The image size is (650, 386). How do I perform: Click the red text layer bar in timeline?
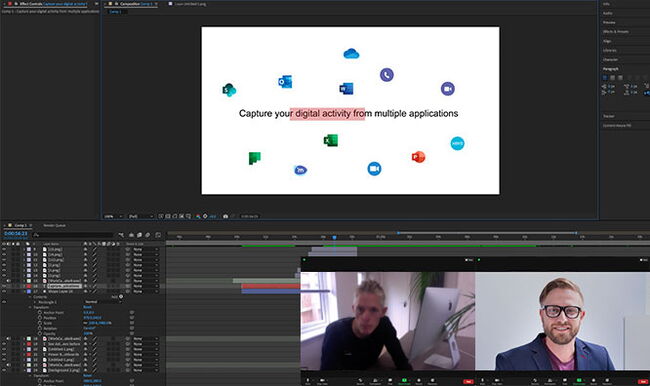pos(271,286)
